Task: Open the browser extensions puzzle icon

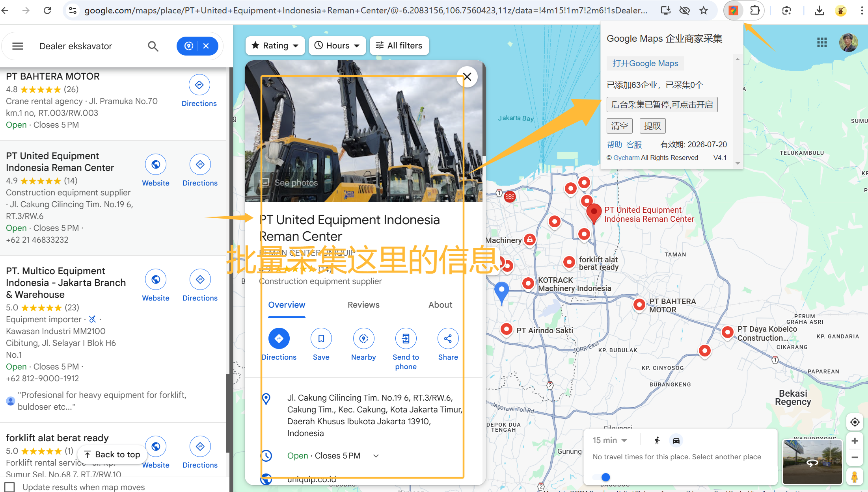Action: coord(754,11)
